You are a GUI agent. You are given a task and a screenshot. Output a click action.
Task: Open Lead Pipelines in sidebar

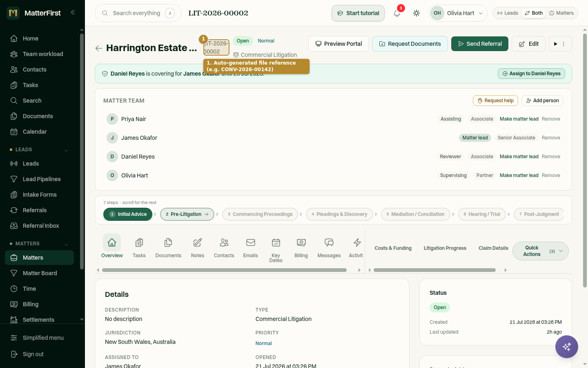pyautogui.click(x=39, y=179)
